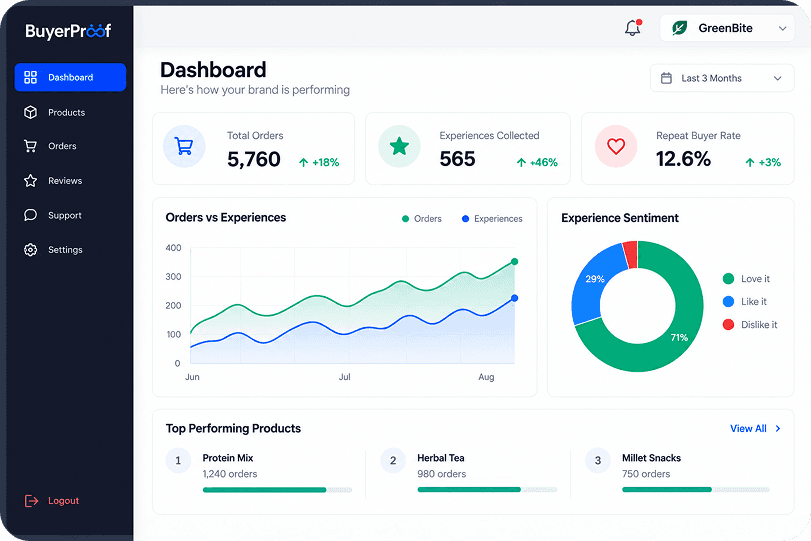Click the blue Experiences line endpoint marker

[x=514, y=298]
